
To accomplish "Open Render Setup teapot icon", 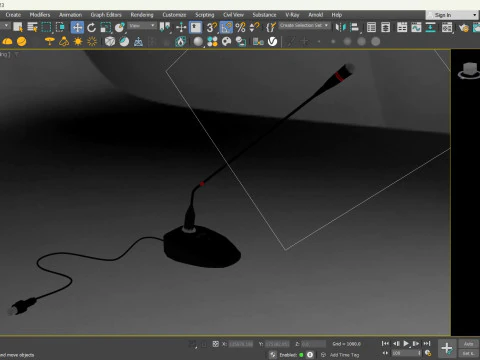I will 464,27.
